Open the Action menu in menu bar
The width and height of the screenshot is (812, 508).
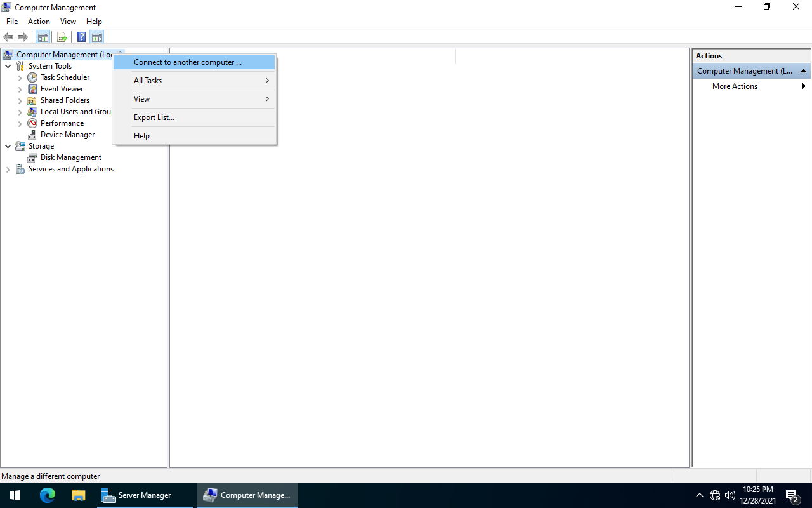39,22
